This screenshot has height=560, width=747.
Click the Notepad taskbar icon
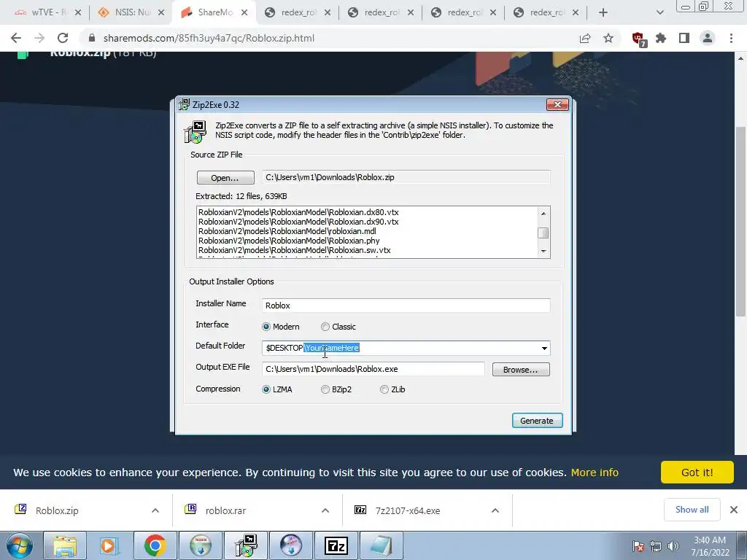point(381,545)
